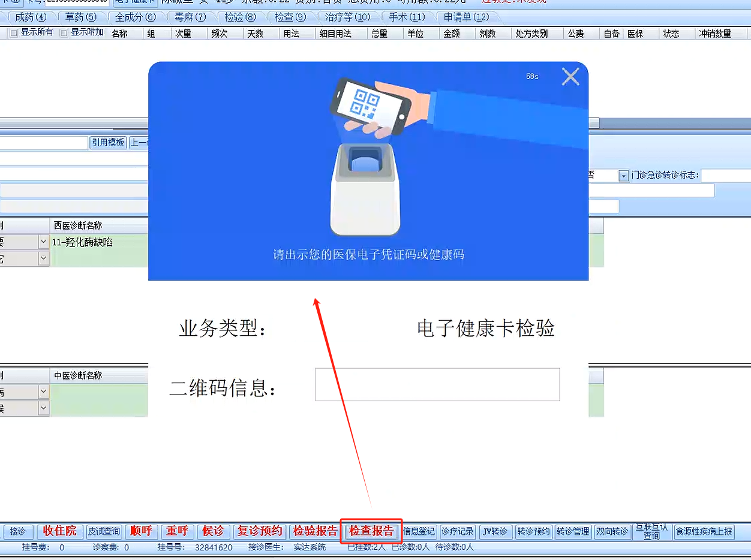This screenshot has width=751, height=560.
Task: Open 皮试查询
Action: coord(104,531)
